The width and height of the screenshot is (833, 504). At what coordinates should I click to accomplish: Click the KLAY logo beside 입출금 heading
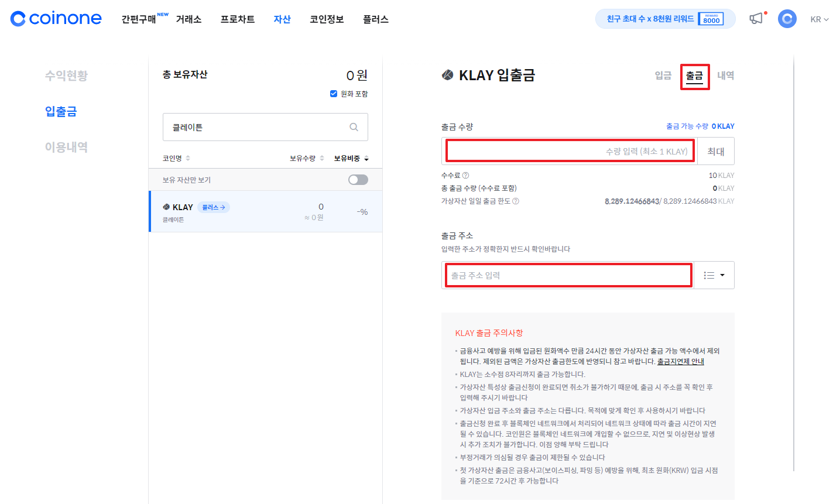coord(448,75)
